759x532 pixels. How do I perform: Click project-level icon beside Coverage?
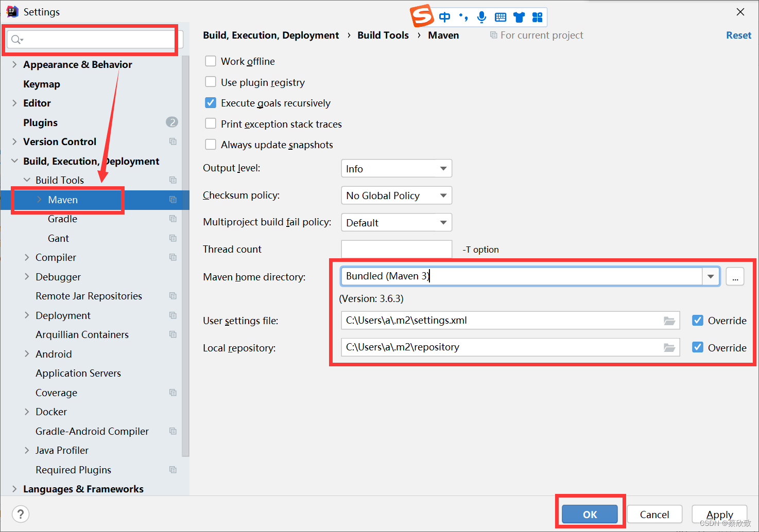tap(173, 393)
